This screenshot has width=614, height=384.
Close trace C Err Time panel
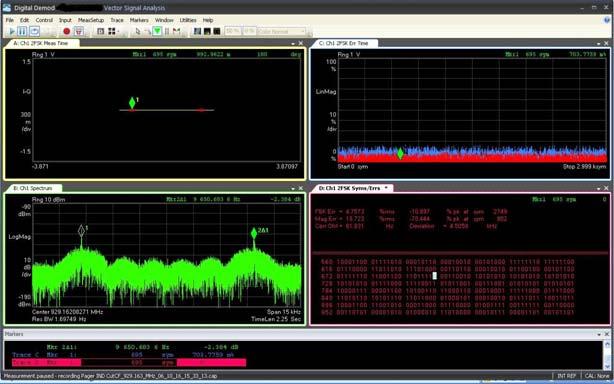point(606,43)
